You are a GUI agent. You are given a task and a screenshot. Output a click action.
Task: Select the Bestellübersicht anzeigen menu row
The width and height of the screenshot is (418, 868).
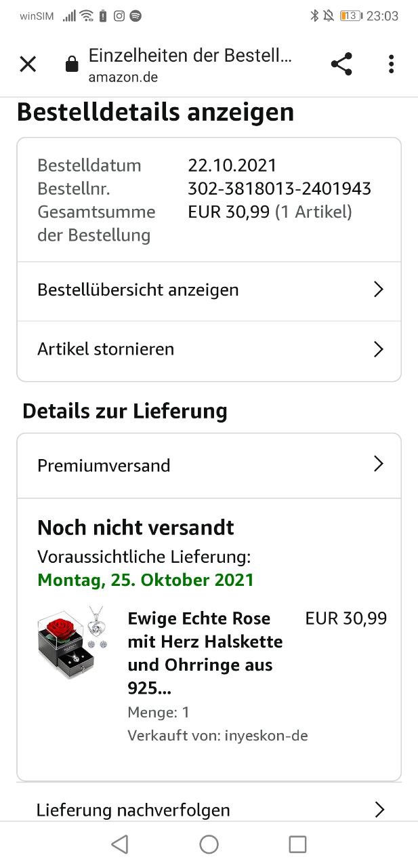coord(209,291)
